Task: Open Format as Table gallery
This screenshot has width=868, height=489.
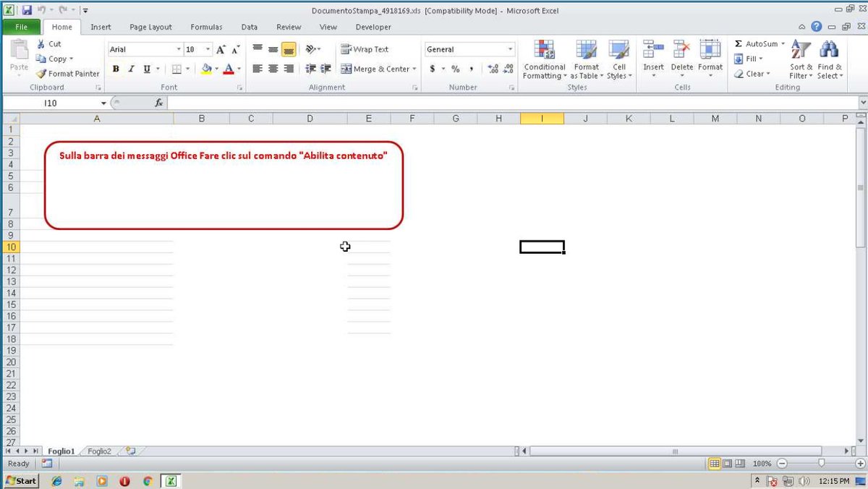Action: [x=586, y=59]
